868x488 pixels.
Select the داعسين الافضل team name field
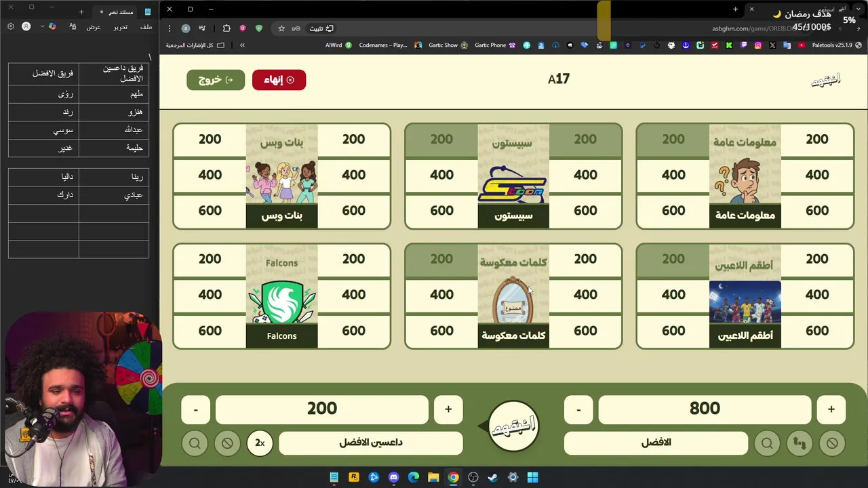(371, 443)
